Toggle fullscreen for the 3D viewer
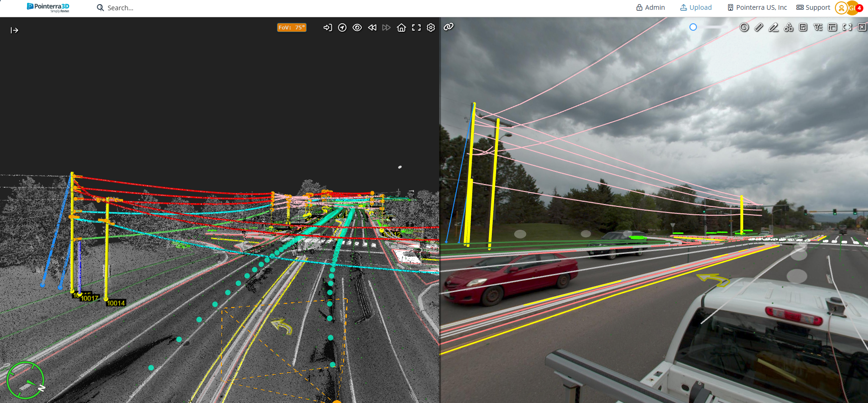Viewport: 868px width, 403px height. point(416,27)
